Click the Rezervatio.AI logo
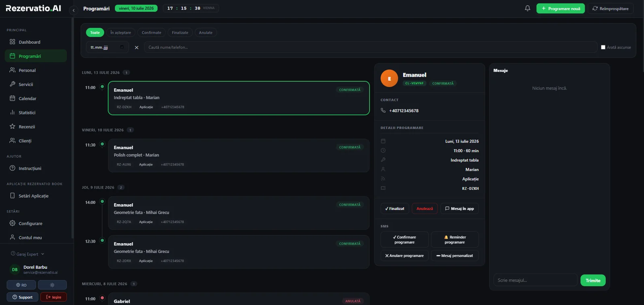644x305 pixels. pyautogui.click(x=33, y=8)
